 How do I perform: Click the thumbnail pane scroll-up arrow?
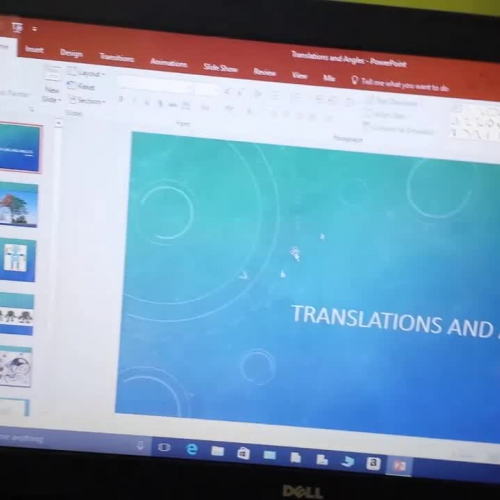click(58, 123)
